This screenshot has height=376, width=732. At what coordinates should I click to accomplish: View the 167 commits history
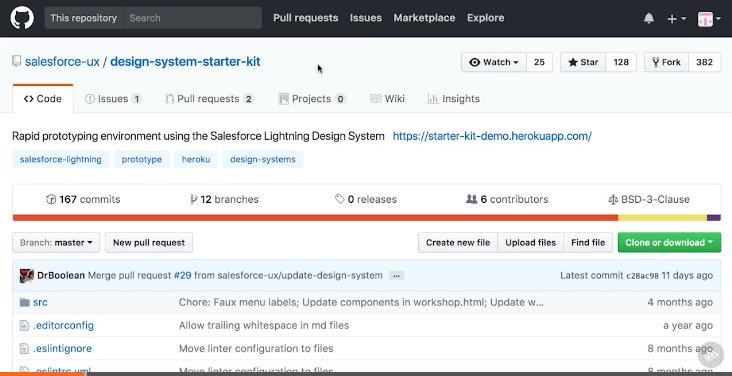click(83, 199)
